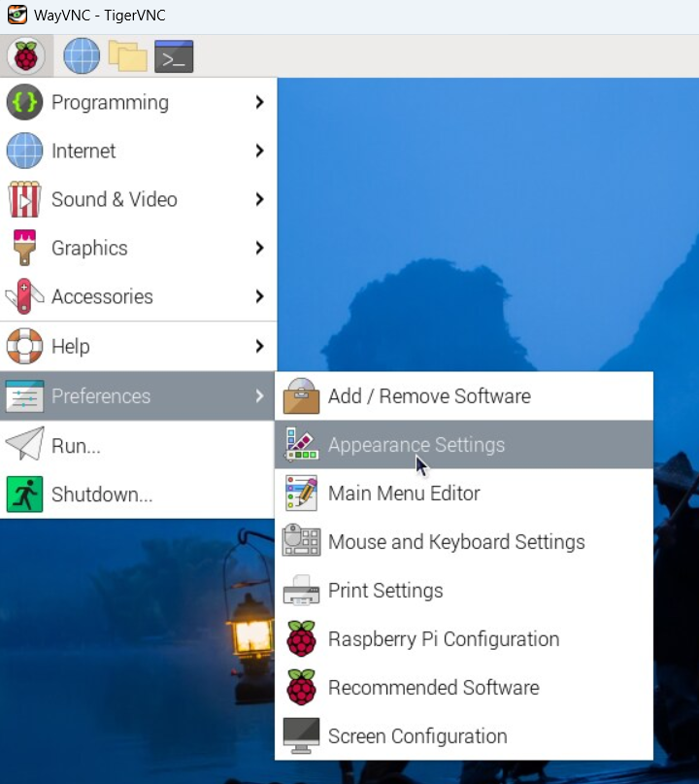Viewport: 699px width, 784px height.
Task: Open Mouse and Keyboard Settings
Action: (x=464, y=541)
